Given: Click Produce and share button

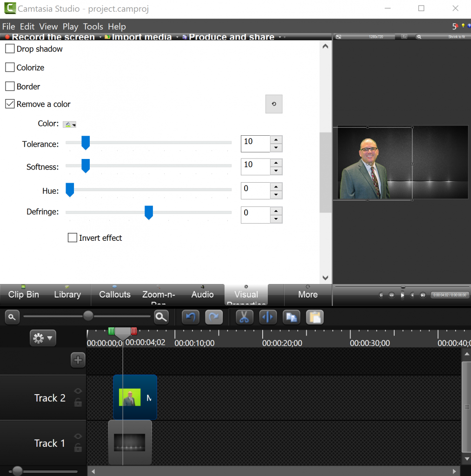Looking at the screenshot, I should click(x=228, y=37).
